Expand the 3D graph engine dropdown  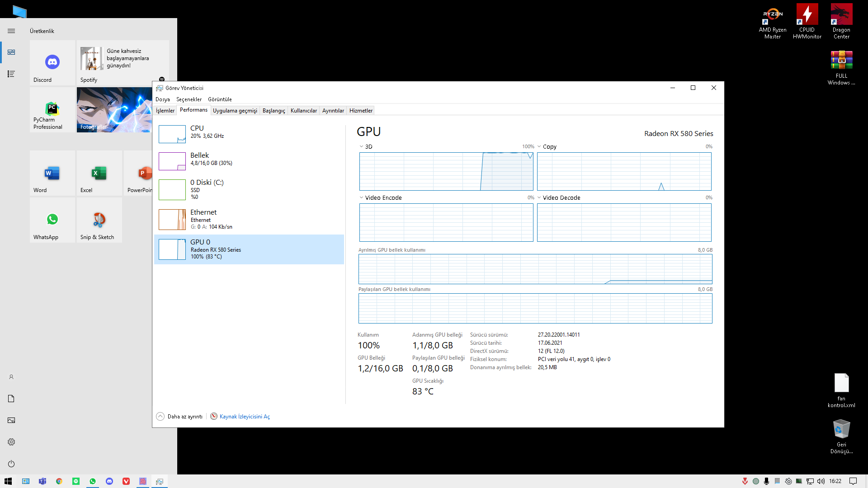point(362,146)
